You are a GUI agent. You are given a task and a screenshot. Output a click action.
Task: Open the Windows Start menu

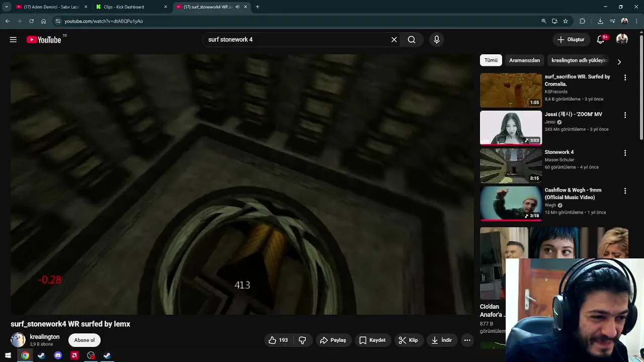[x=8, y=355]
